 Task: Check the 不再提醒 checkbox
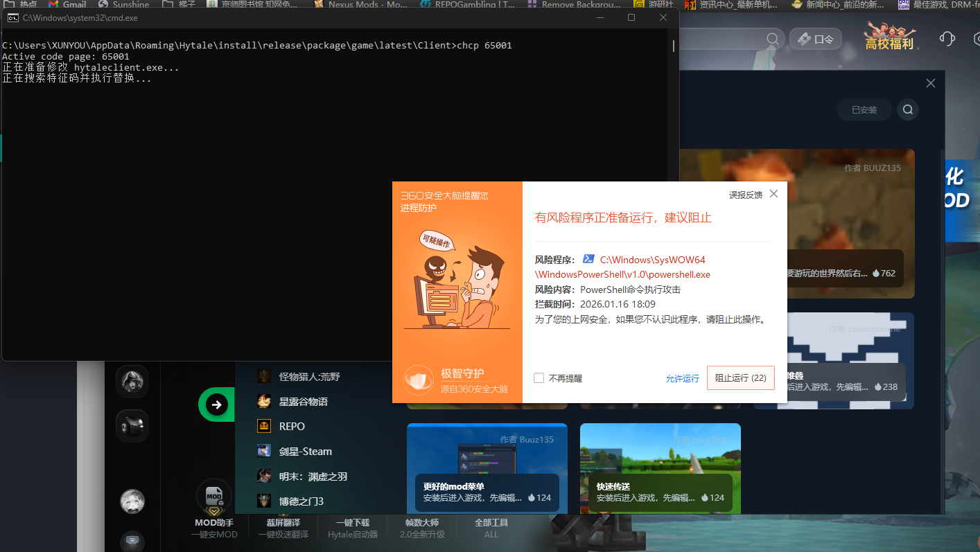539,378
